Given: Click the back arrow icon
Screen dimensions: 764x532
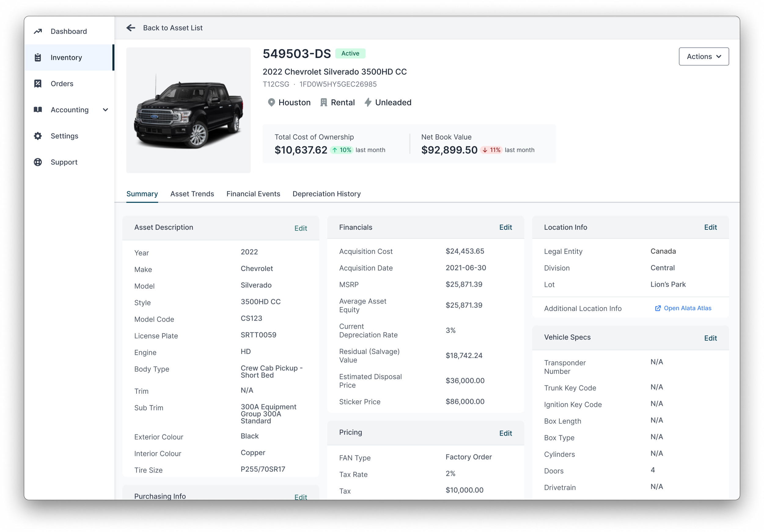Looking at the screenshot, I should (131, 28).
